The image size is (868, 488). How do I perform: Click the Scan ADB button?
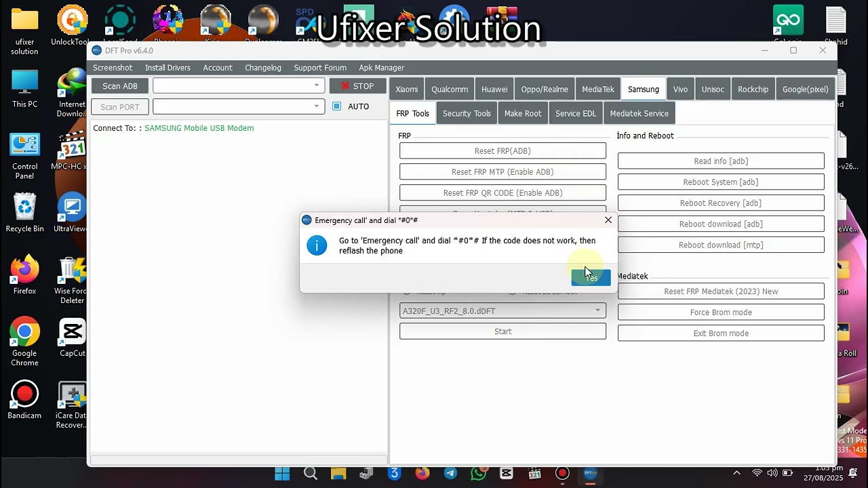coord(119,86)
